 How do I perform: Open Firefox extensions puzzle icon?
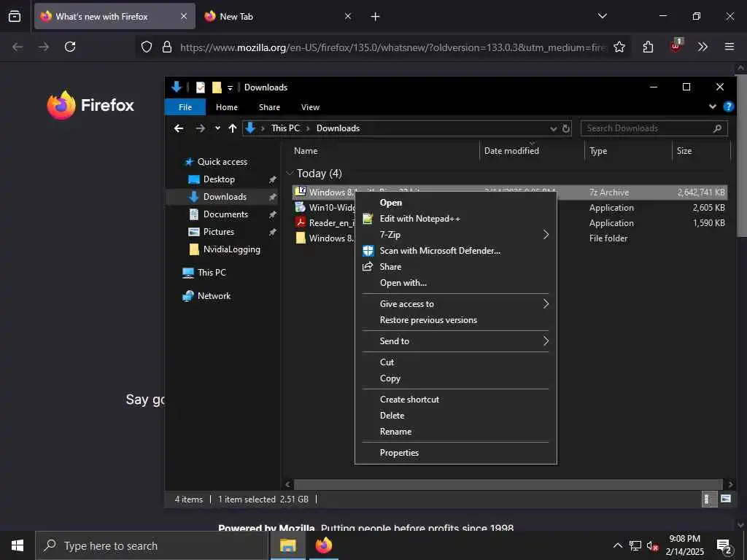[x=648, y=47]
